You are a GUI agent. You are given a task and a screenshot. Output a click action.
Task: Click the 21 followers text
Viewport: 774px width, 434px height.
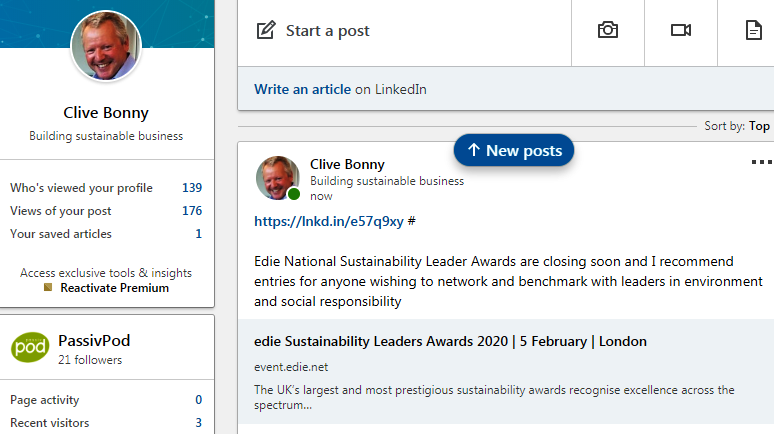[90, 360]
